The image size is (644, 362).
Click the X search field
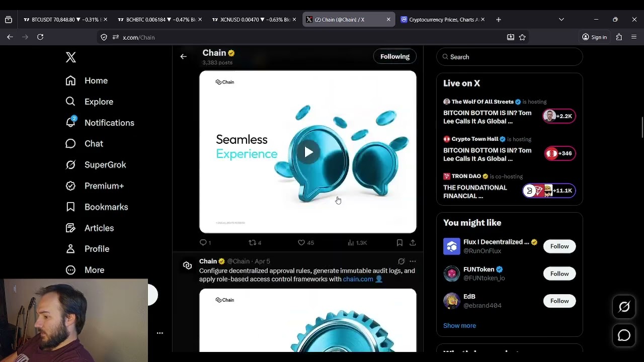pos(510,57)
